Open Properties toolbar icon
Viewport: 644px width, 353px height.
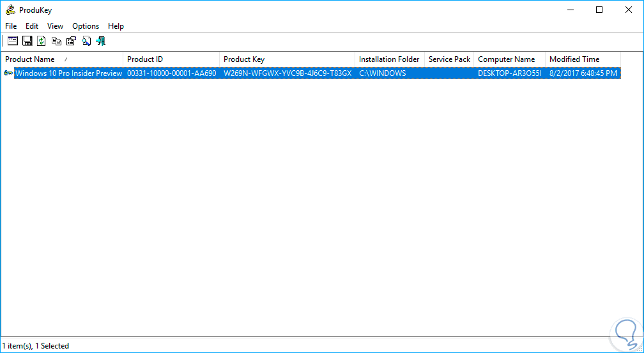(x=71, y=41)
